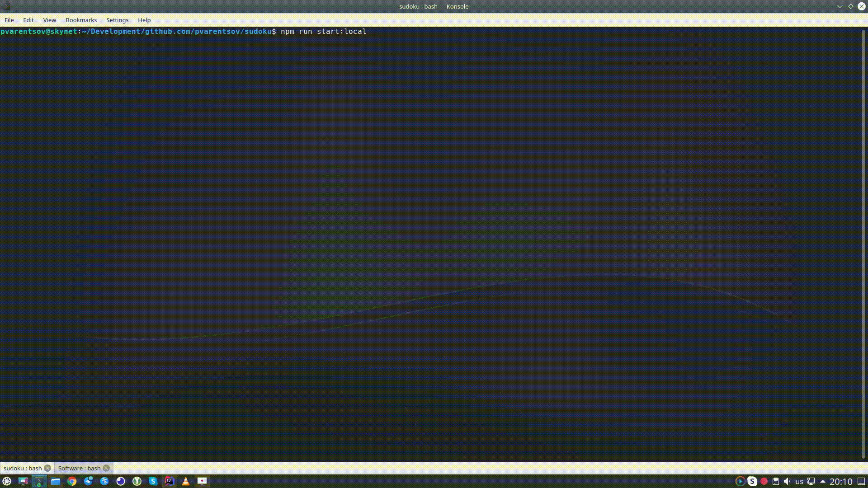
Task: Open the Bookmarks menu
Action: pos(81,20)
